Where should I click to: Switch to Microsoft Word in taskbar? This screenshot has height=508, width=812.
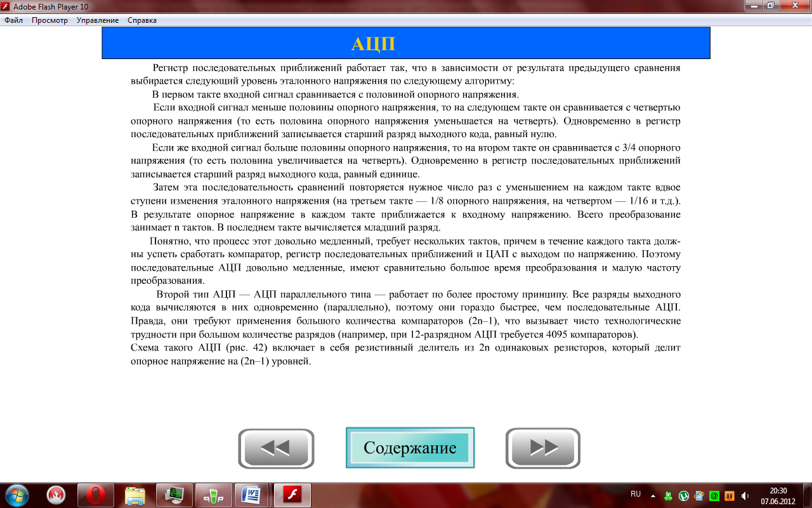coord(252,495)
